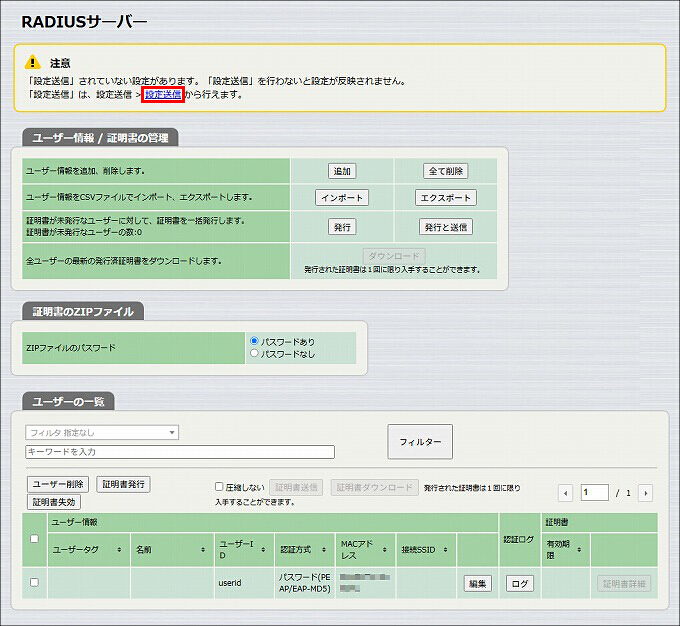Click the 証明書送信 button
Screen dimensions: 680x626
point(296,487)
